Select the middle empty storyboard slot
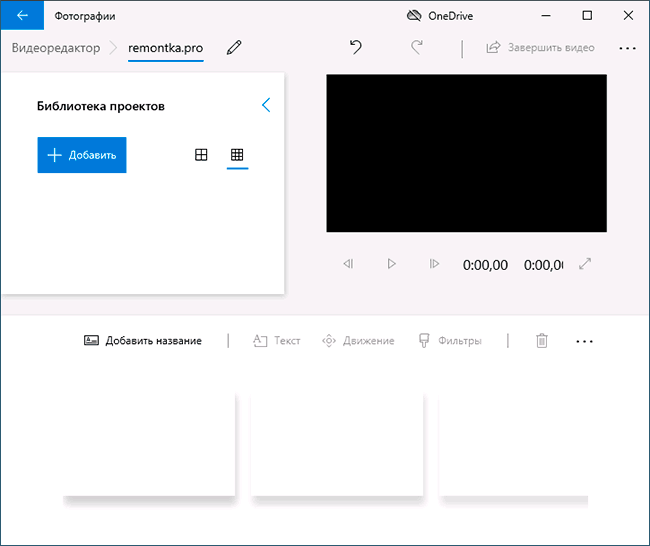650x546 pixels. 337,444
